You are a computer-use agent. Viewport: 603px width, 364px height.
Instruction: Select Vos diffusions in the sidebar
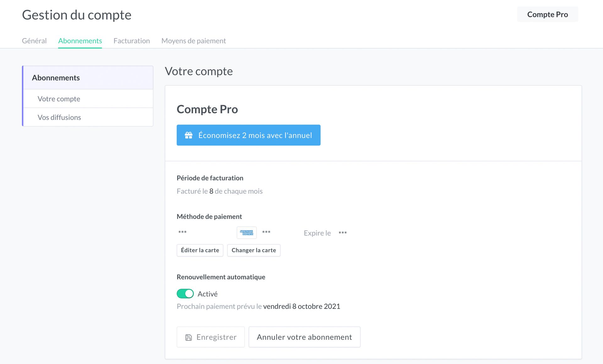[59, 117]
